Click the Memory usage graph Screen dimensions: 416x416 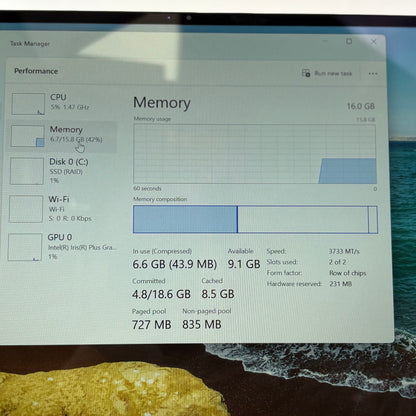tap(255, 154)
